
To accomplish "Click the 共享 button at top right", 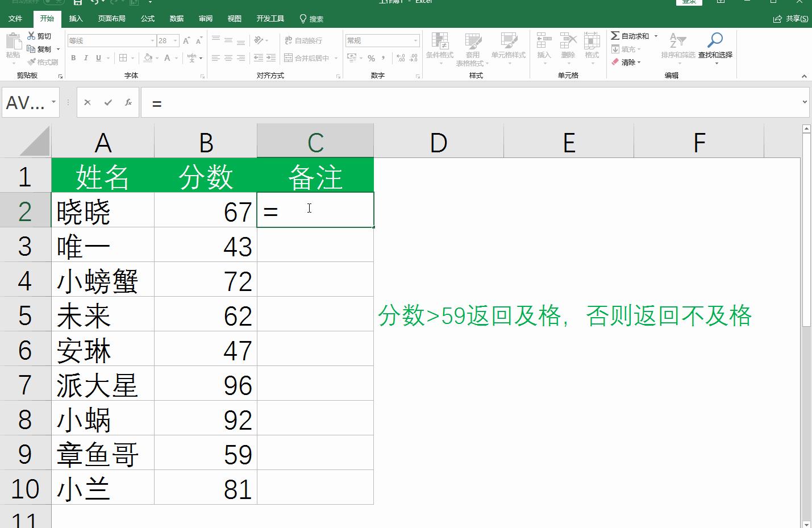I will (x=790, y=18).
